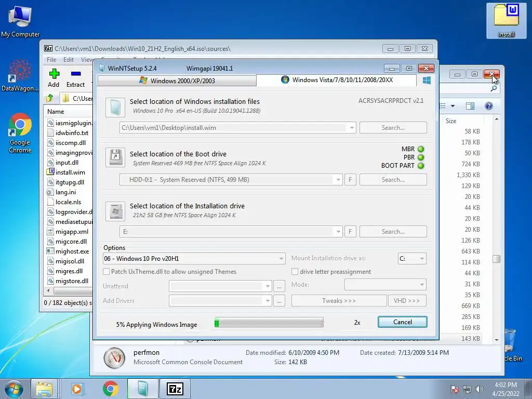
Task: Click the Installation drive icon
Action: point(115,211)
